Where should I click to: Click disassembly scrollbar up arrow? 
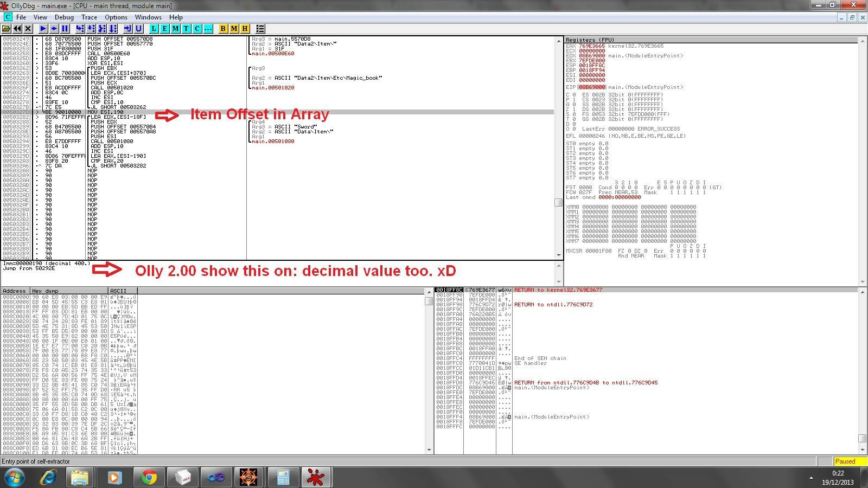(x=559, y=41)
